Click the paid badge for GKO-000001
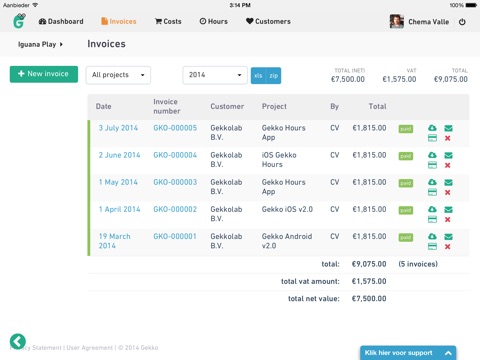 click(x=406, y=237)
